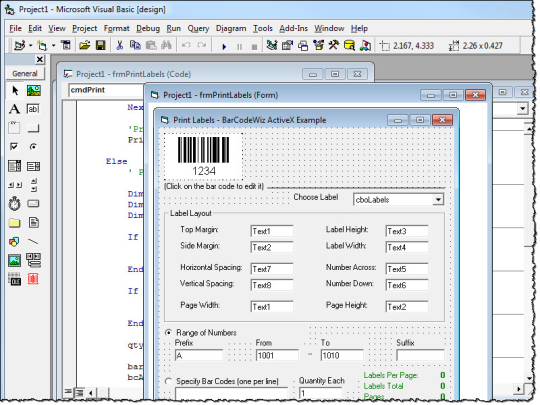Select the red BarCodeWiz control in toolbox
Image resolution: width=540 pixels, height=405 pixels.
pyautogui.click(x=33, y=279)
